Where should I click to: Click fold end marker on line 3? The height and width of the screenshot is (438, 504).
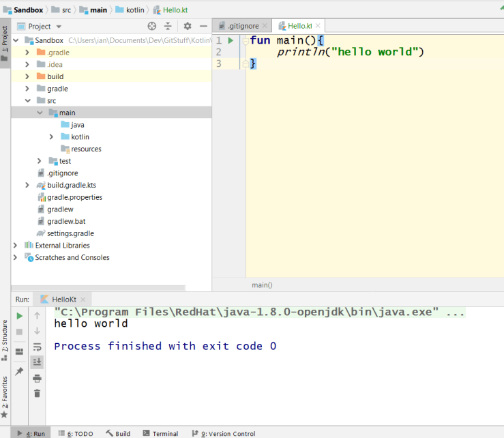point(246,63)
